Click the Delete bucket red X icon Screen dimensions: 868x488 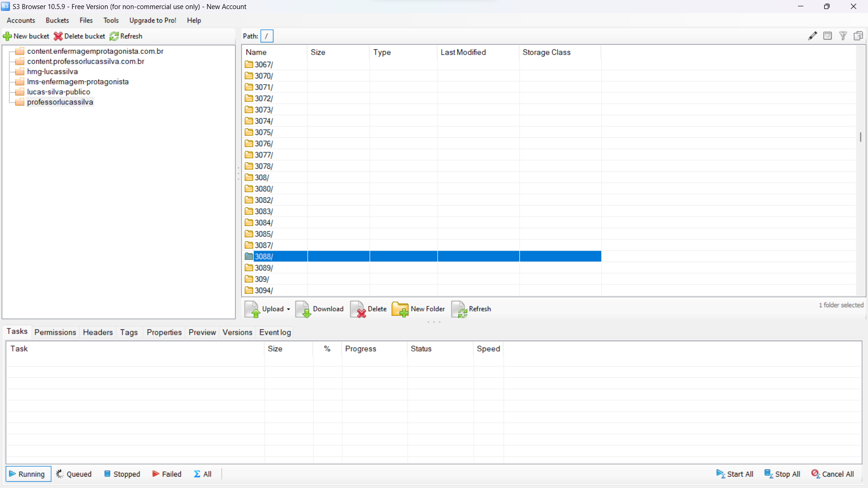tap(58, 36)
